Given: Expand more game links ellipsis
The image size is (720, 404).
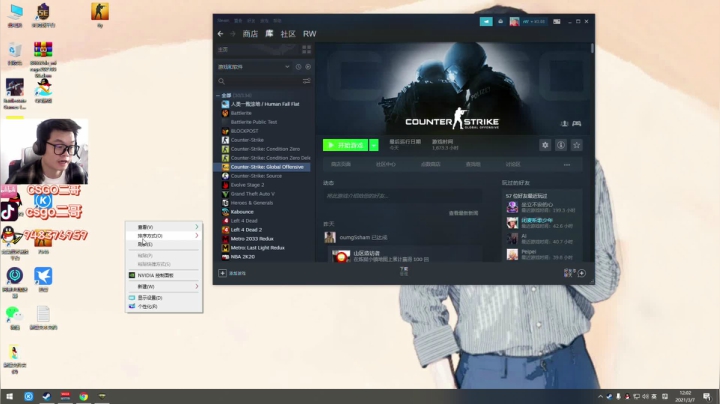Looking at the screenshot, I should pyautogui.click(x=567, y=164).
